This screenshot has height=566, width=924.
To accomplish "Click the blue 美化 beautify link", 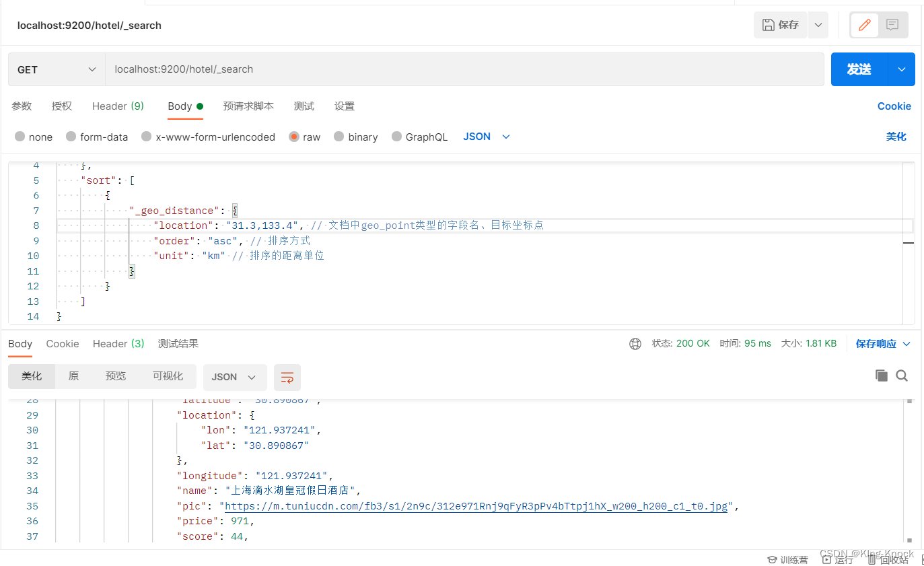I will 896,137.
